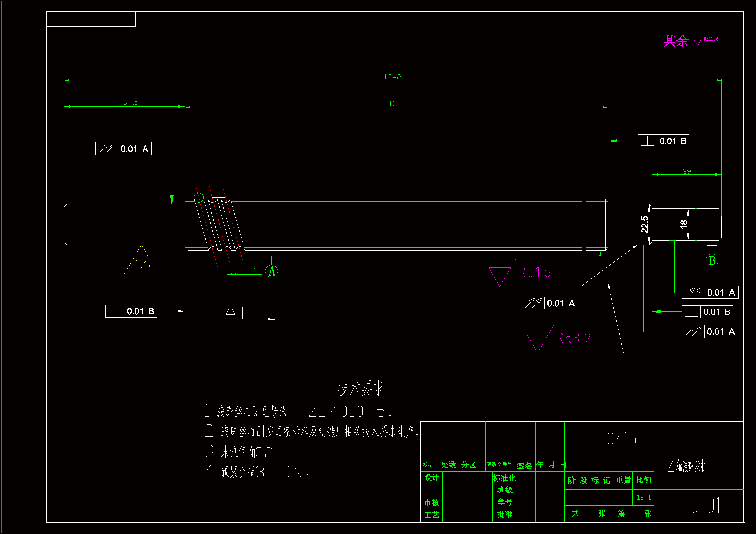756x534 pixels.
Task: Click the datum B circle symbol
Action: coord(712,261)
